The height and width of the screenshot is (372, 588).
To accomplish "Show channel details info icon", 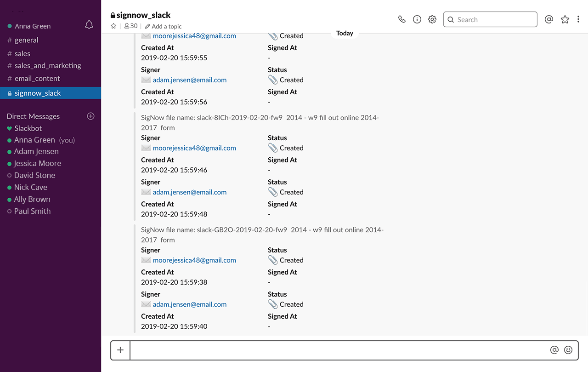I will point(417,19).
